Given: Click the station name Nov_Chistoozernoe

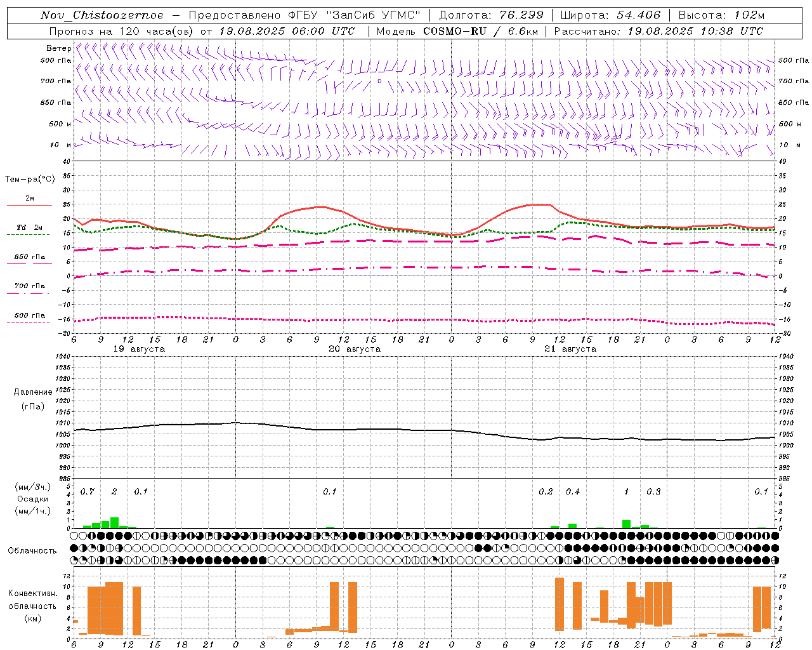Looking at the screenshot, I should [101, 15].
